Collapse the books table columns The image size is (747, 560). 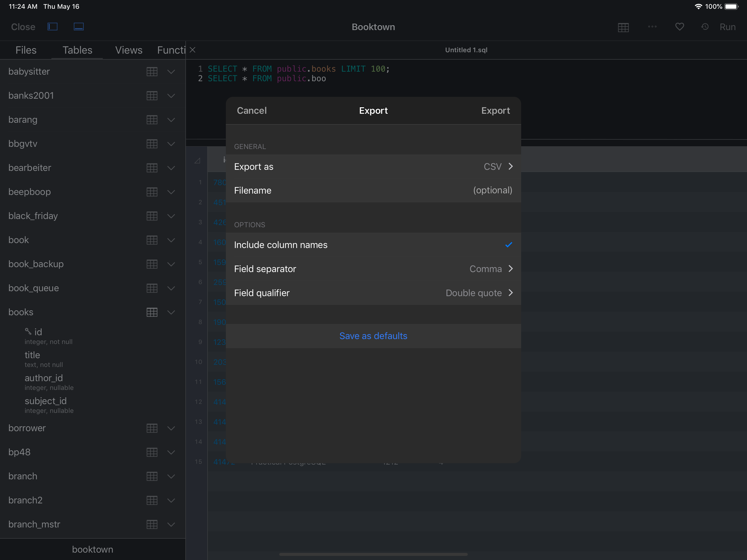tap(171, 312)
